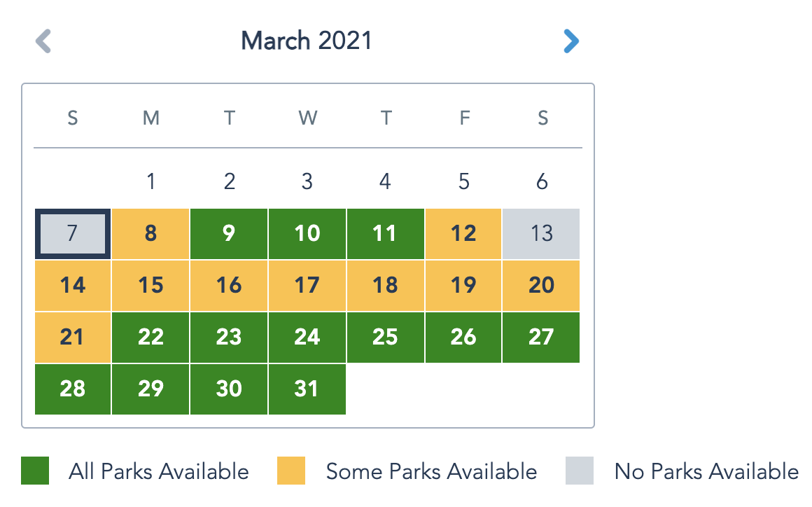The height and width of the screenshot is (507, 812).
Task: Click March 20 on the calendar
Action: (542, 286)
